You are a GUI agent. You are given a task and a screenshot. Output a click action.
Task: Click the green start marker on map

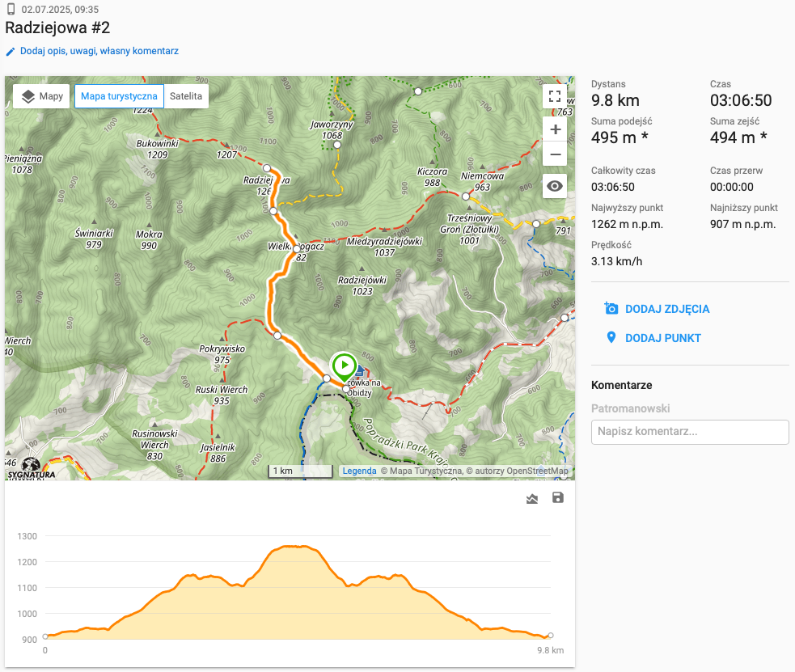click(345, 366)
